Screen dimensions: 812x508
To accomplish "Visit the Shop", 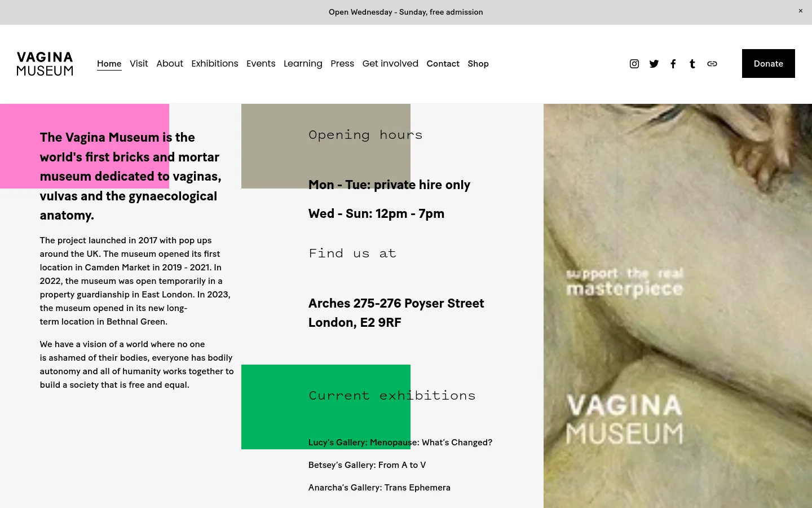I will coord(478,64).
